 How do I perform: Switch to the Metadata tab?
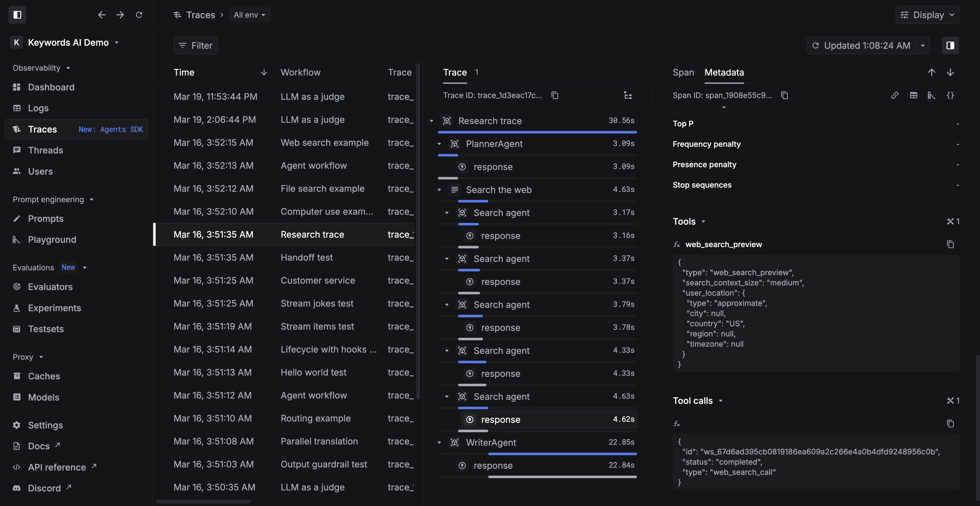click(724, 72)
